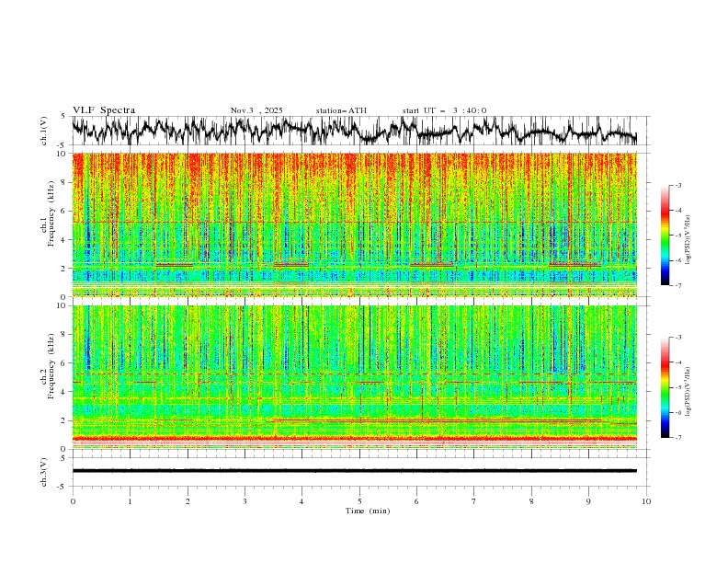The height and width of the screenshot is (563, 728).
Task: Click the ch.1 colorbar "log(PSD)(V²/Hz)" label
Action: click(688, 240)
